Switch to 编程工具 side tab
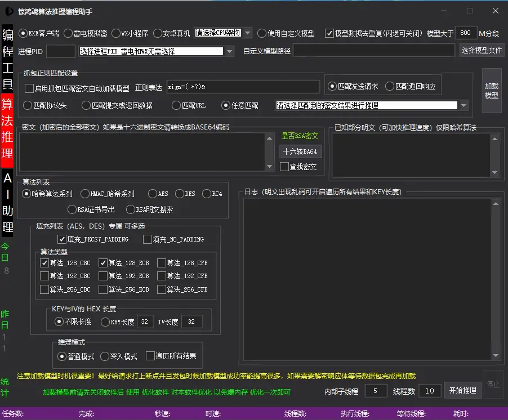The width and height of the screenshot is (508, 420). (x=7, y=59)
